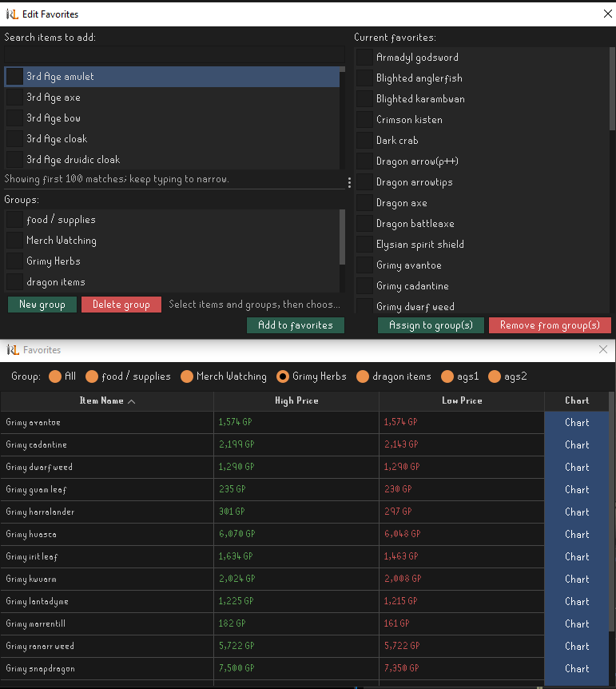The image size is (616, 689).
Task: Select the ags1 group radio button
Action: (x=447, y=376)
